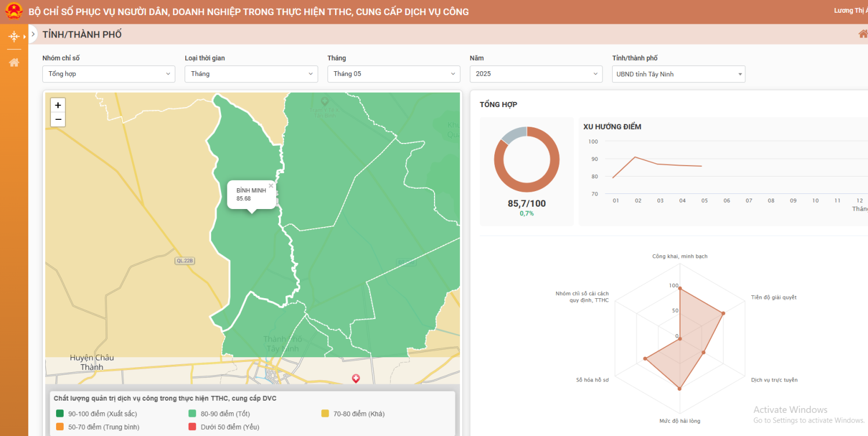Click the Công khai, minh bạch radar label
The height and width of the screenshot is (436, 868).
click(x=680, y=256)
